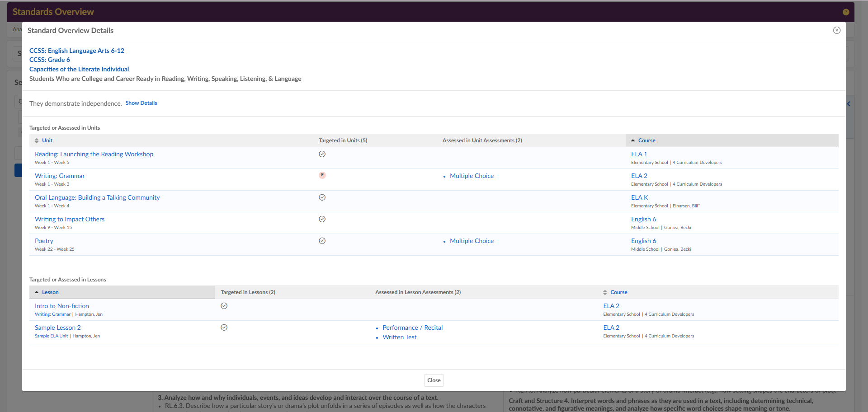Open Performance / Recital assessment link

pyautogui.click(x=412, y=328)
